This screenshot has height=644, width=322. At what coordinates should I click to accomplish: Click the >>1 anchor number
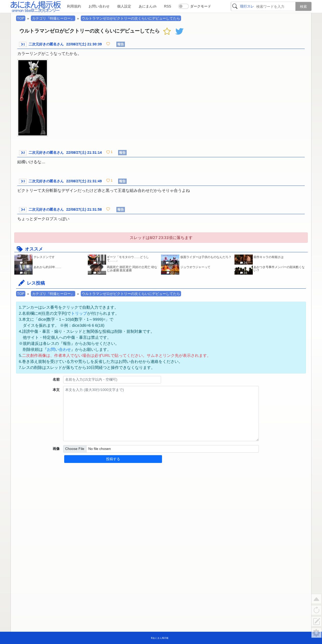[x=23, y=44]
